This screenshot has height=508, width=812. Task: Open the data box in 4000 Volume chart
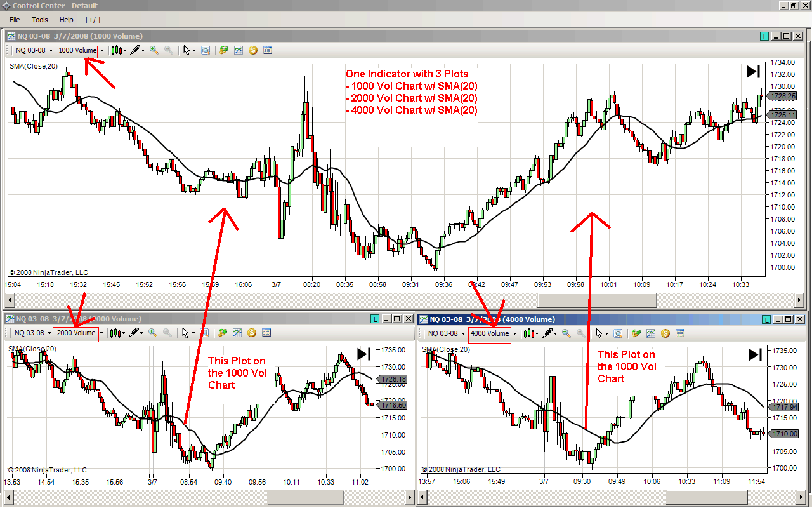coord(618,333)
